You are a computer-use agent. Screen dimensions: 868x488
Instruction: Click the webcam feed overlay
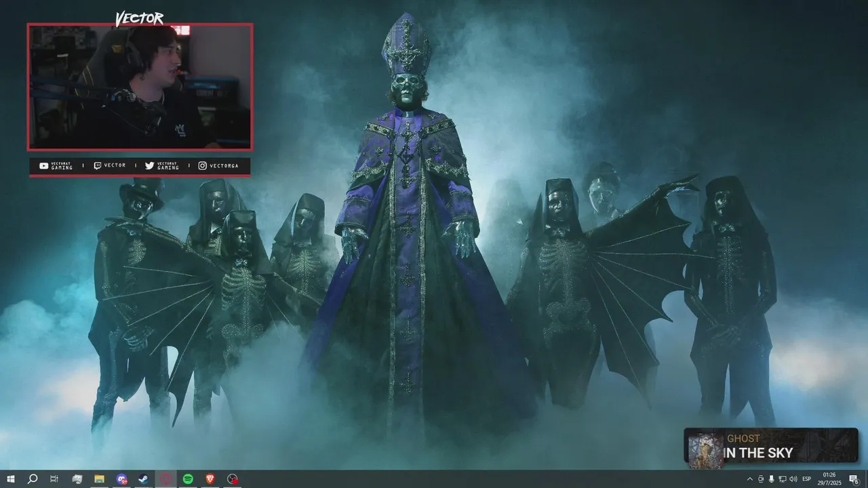point(140,87)
